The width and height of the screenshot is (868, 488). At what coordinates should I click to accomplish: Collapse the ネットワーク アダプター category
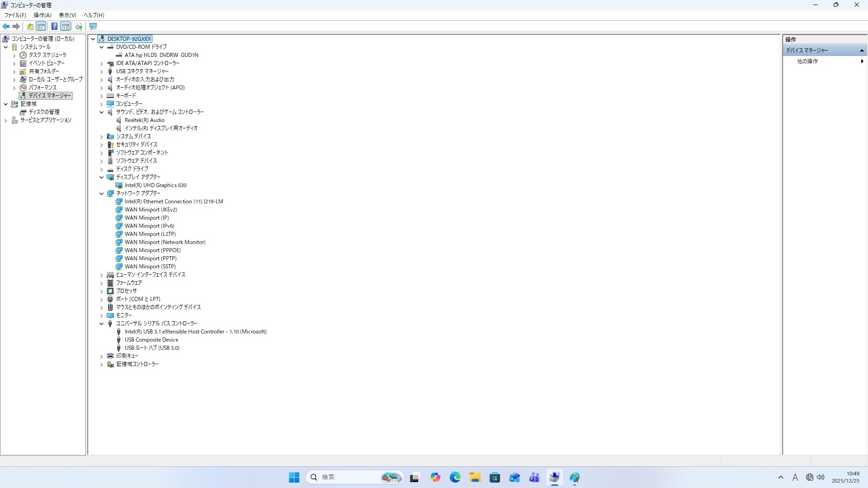click(x=102, y=193)
